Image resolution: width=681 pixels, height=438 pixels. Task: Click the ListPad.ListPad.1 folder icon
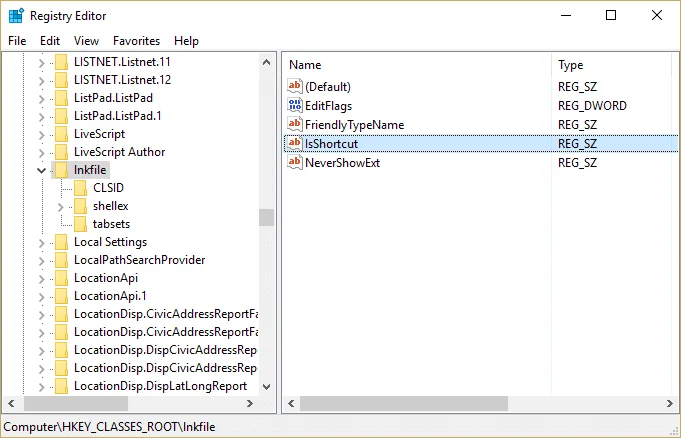(61, 116)
